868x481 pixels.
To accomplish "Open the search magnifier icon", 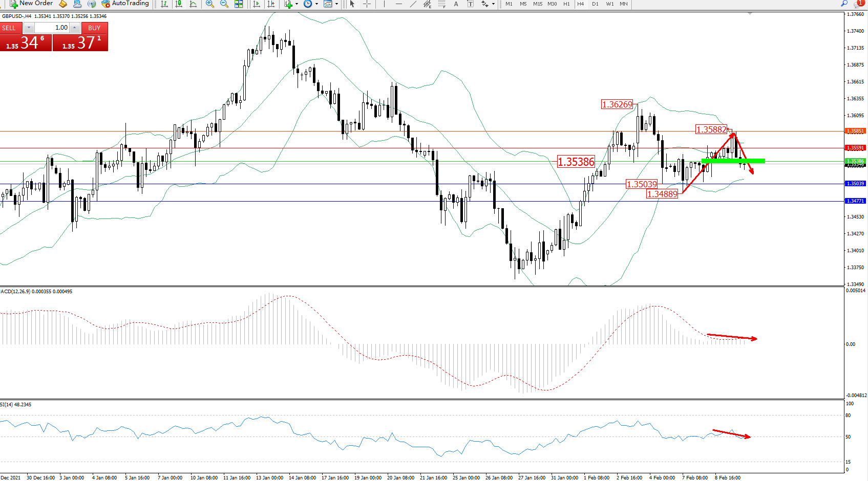I will pyautogui.click(x=844, y=4).
